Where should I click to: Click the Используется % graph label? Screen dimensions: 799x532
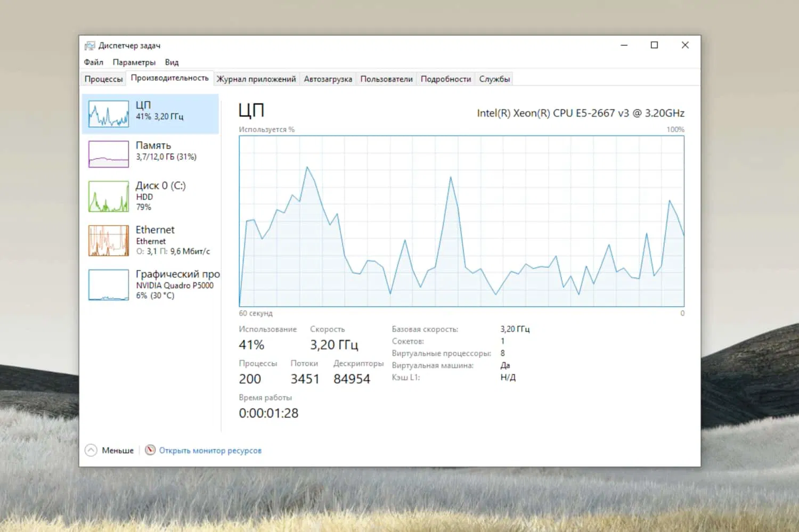pos(266,129)
